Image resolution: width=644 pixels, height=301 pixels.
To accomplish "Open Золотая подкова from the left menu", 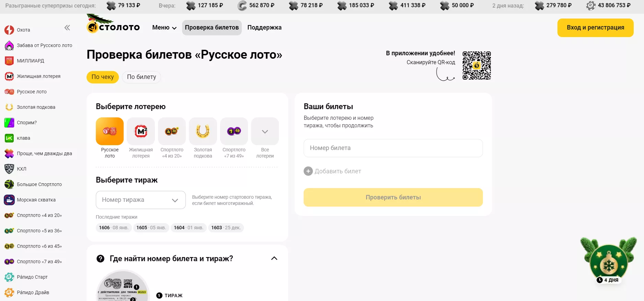I will pyautogui.click(x=36, y=107).
